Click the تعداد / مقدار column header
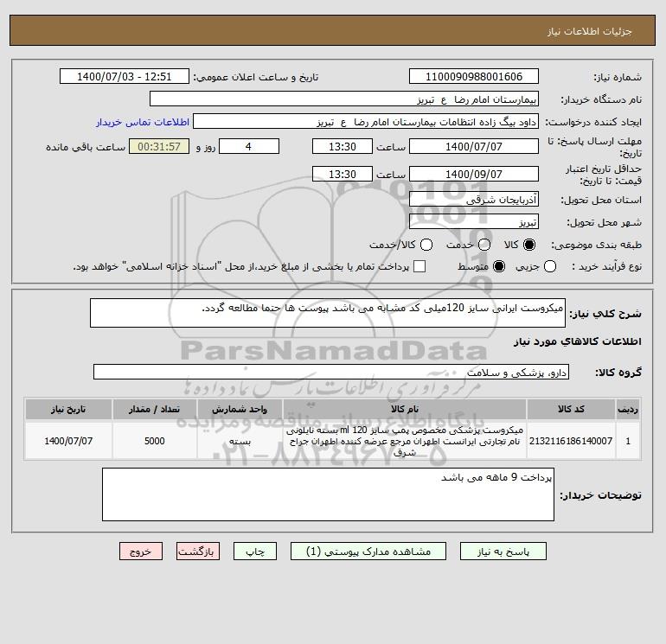This screenshot has height=644, width=666. click(154, 409)
